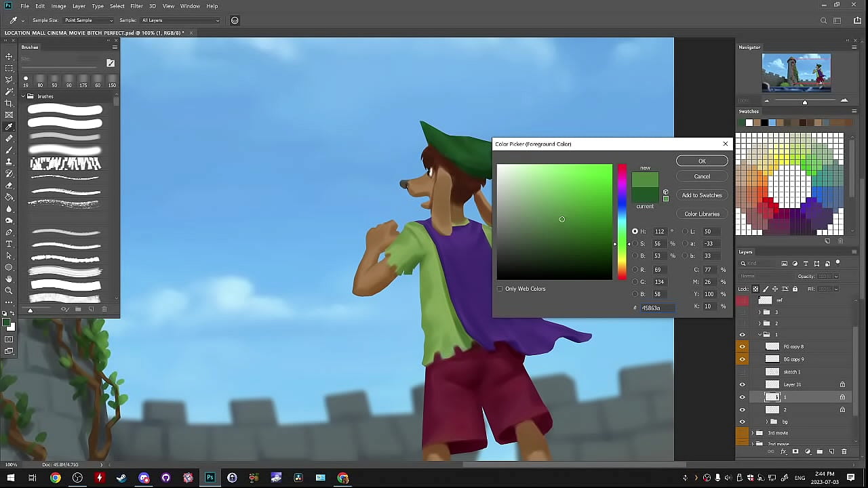The width and height of the screenshot is (868, 488).
Task: Select the Hand tool
Action: pyautogui.click(x=9, y=279)
